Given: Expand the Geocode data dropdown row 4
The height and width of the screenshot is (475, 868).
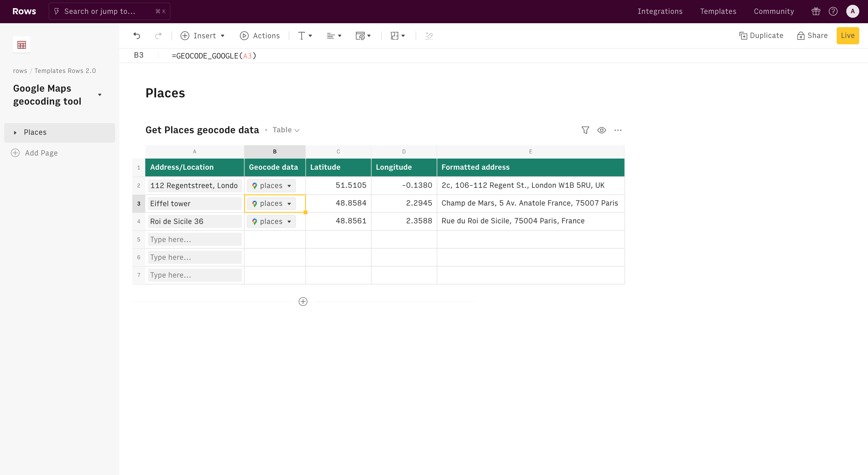Looking at the screenshot, I should pyautogui.click(x=289, y=221).
